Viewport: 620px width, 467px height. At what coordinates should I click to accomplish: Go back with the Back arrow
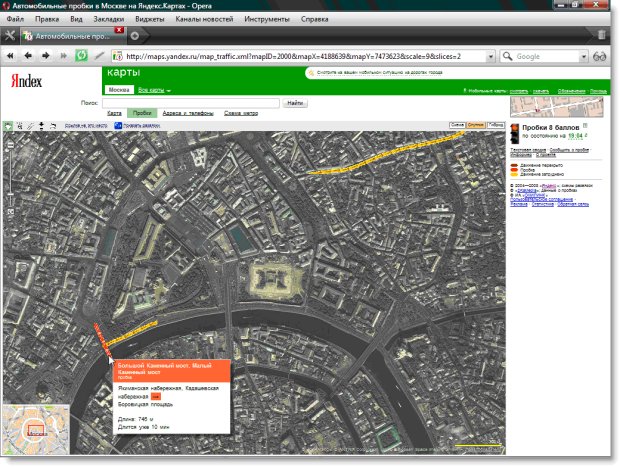[x=28, y=56]
